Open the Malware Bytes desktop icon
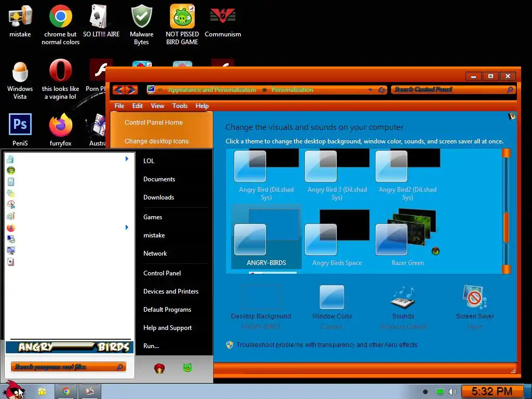Image resolution: width=532 pixels, height=399 pixels. coord(141,25)
